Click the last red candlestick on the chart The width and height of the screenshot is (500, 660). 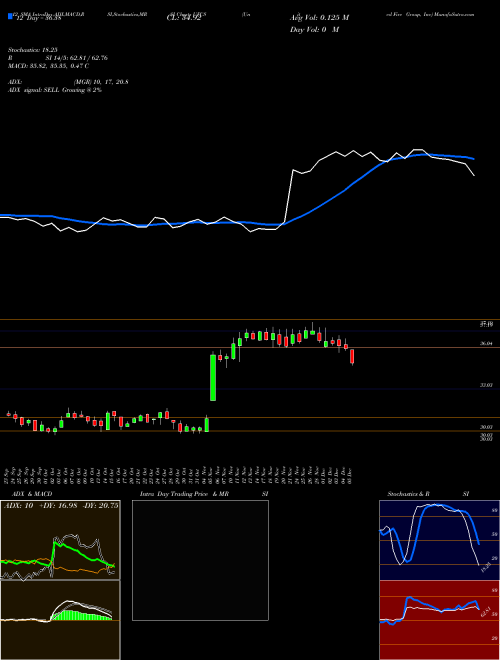[352, 356]
